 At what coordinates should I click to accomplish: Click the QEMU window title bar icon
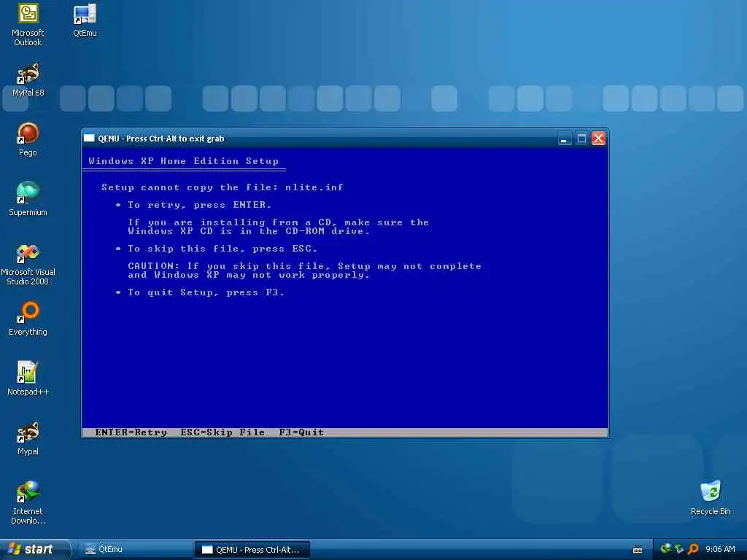pyautogui.click(x=89, y=139)
